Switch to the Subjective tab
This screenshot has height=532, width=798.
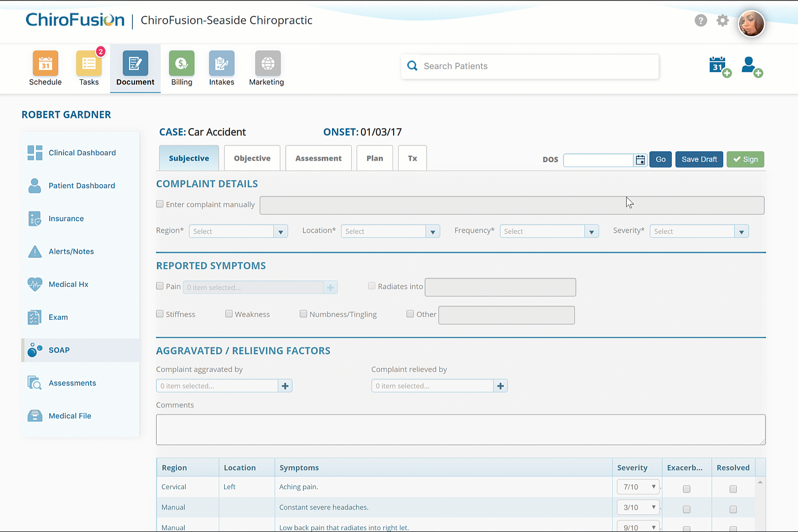point(189,158)
